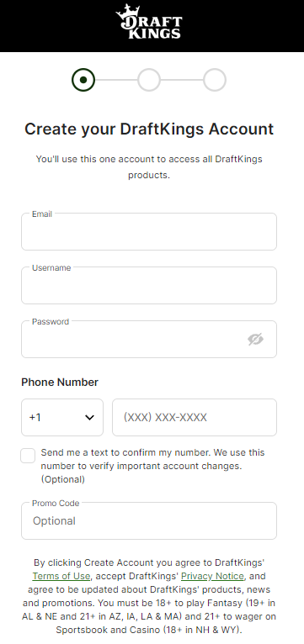Screen dimensions: 304x644
Task: Click the Create your DraftKings Account heading
Action: (x=149, y=129)
